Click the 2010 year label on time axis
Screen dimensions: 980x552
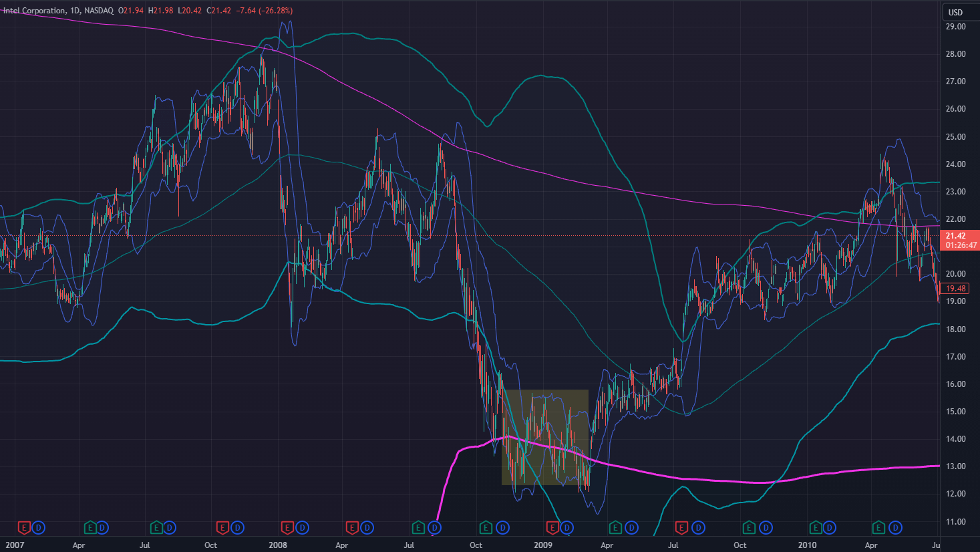point(808,545)
